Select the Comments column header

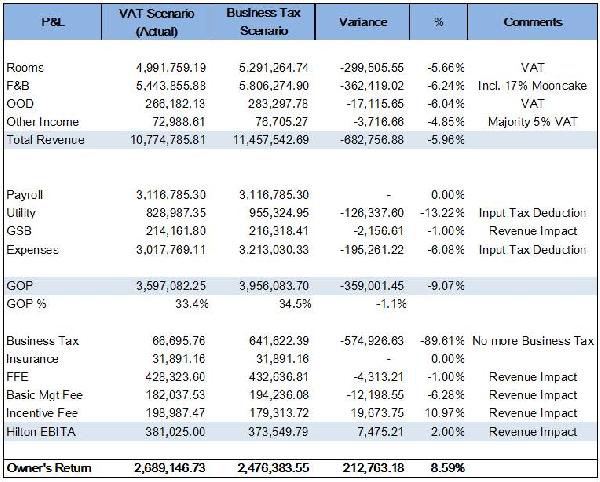pyautogui.click(x=533, y=22)
